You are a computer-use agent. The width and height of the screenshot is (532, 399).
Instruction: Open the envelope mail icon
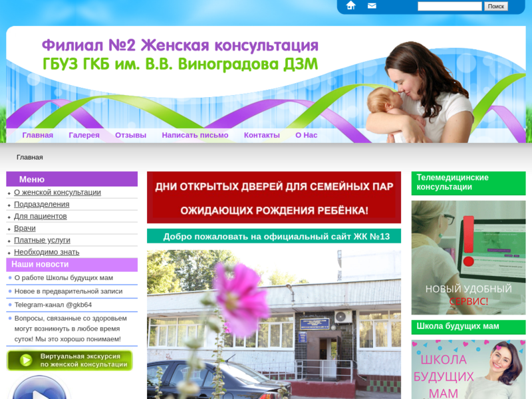[x=372, y=6]
